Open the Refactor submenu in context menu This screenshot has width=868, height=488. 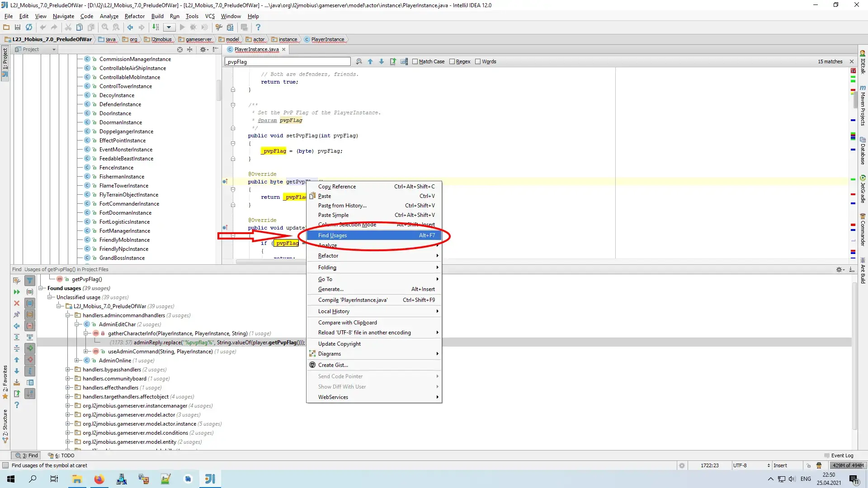click(374, 256)
